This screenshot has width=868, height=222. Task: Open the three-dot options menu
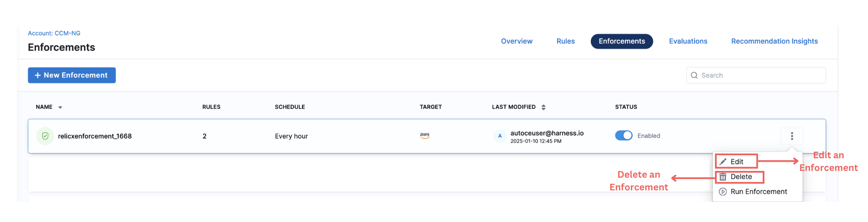coord(792,136)
